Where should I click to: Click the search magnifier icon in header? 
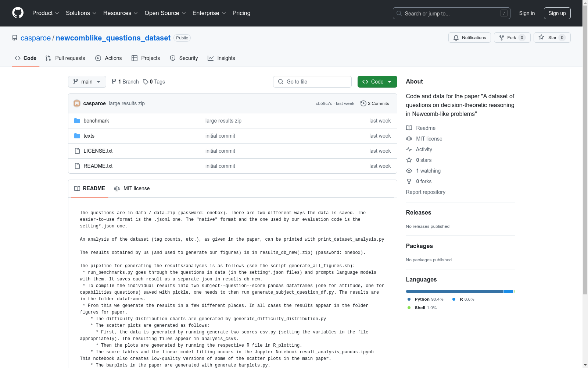point(399,13)
